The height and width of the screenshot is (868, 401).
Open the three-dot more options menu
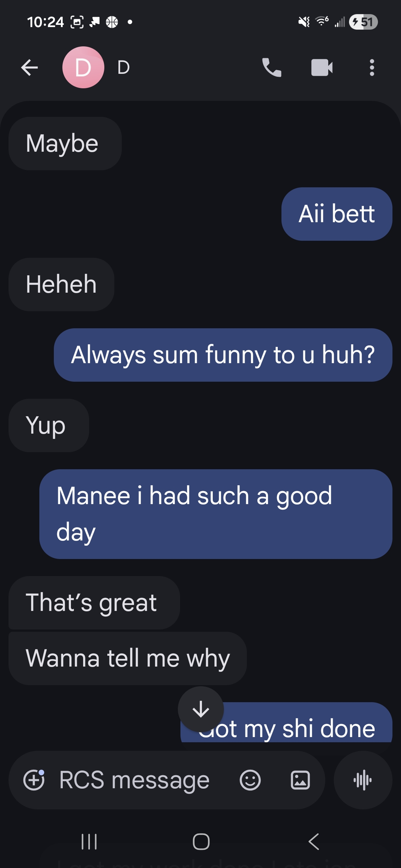(x=372, y=68)
